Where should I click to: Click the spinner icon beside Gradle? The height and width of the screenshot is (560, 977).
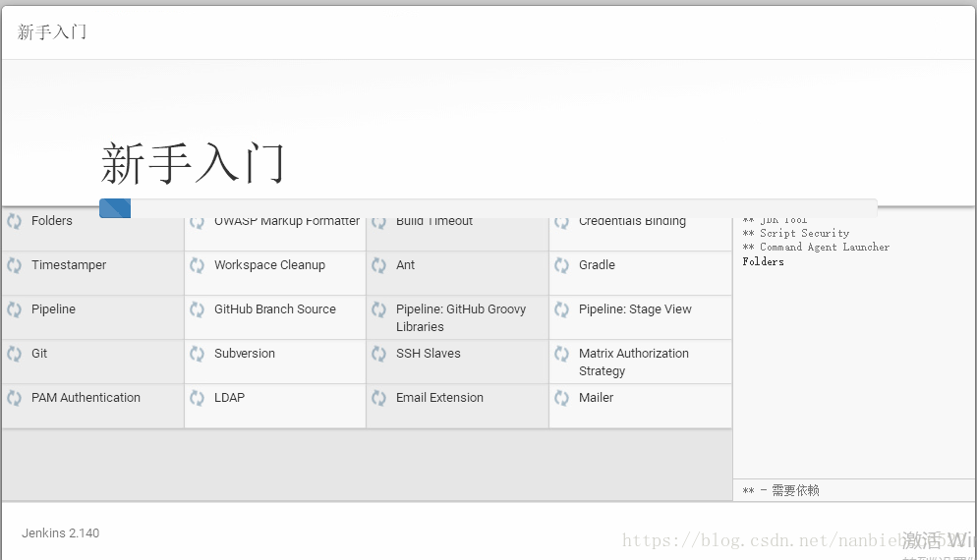tap(561, 265)
